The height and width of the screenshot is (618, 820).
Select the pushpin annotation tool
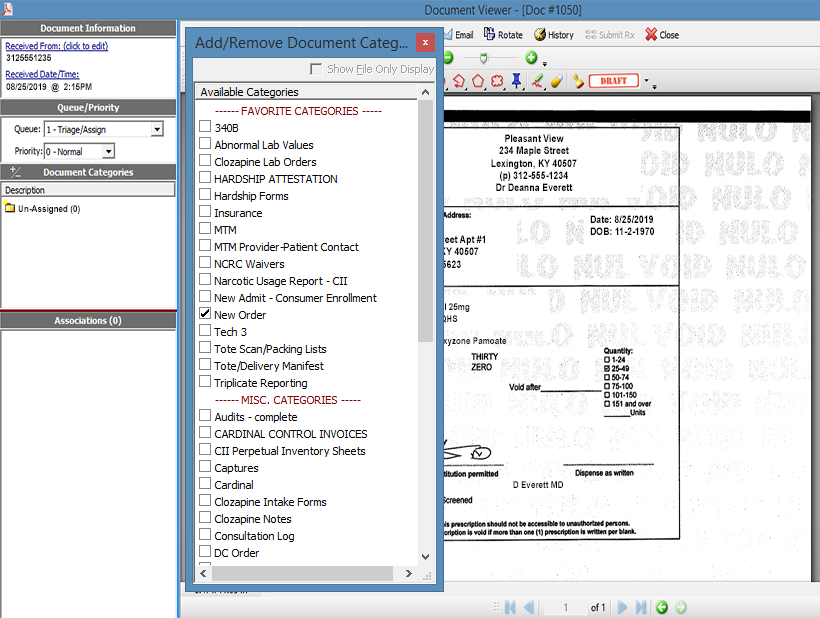(x=516, y=81)
